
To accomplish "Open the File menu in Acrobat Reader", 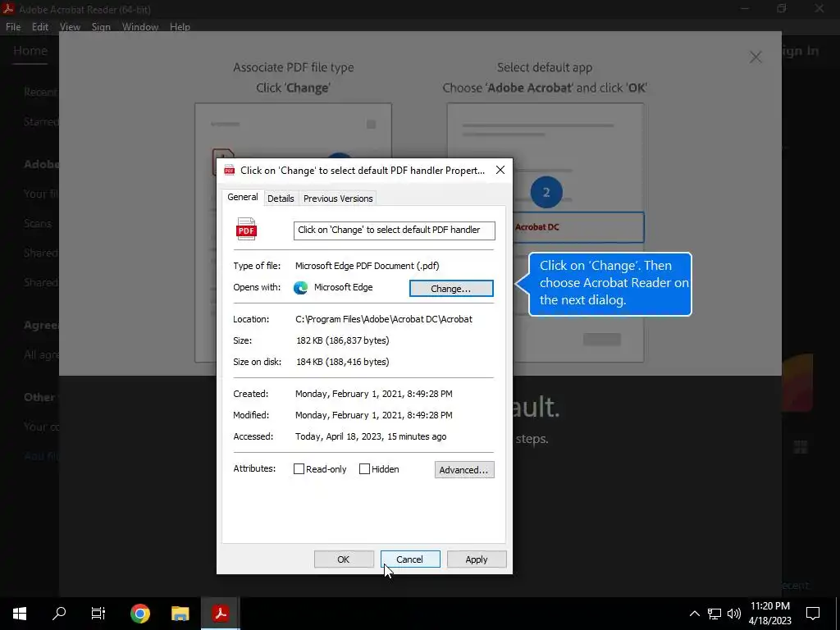I will tap(13, 27).
